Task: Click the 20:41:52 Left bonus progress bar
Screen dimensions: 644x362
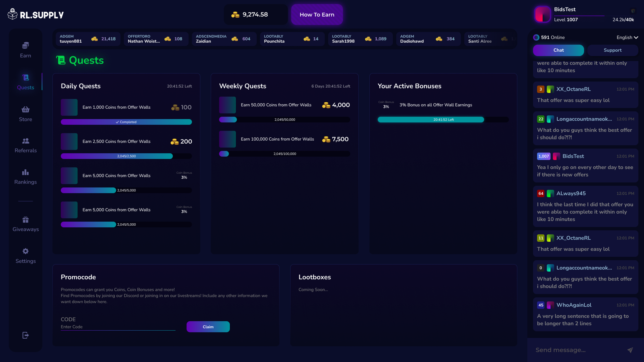Action: (x=443, y=120)
